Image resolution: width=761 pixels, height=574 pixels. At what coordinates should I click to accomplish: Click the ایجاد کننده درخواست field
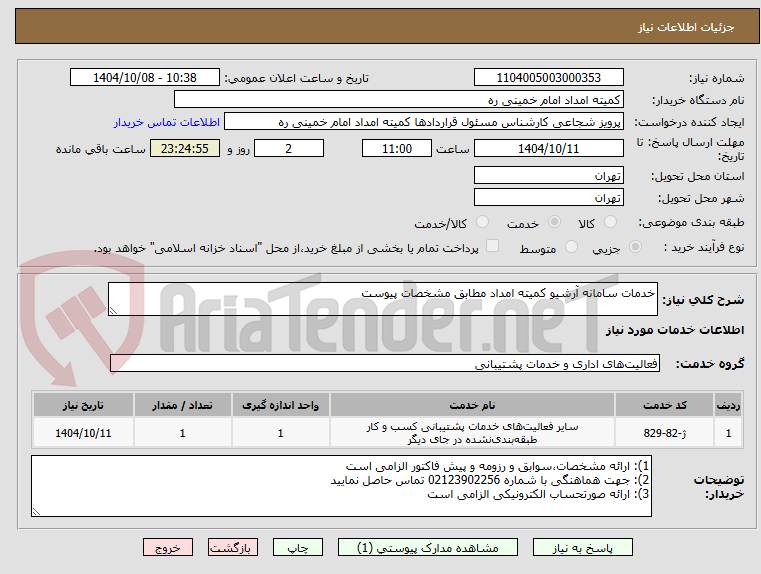424,122
